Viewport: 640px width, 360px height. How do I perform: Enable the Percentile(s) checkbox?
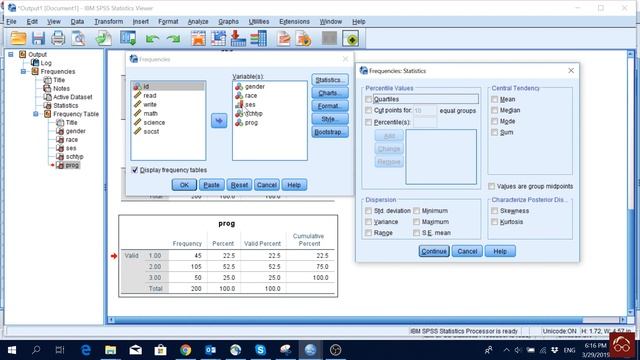(369, 122)
